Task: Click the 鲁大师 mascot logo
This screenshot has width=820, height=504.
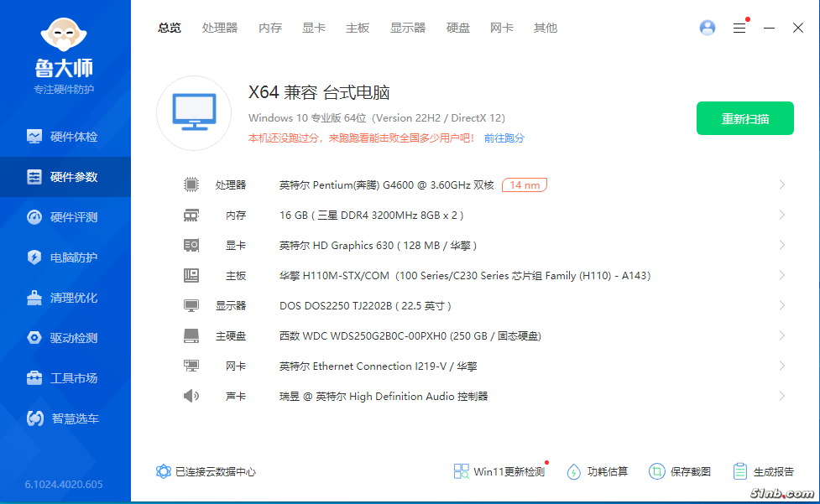Action: [64, 34]
